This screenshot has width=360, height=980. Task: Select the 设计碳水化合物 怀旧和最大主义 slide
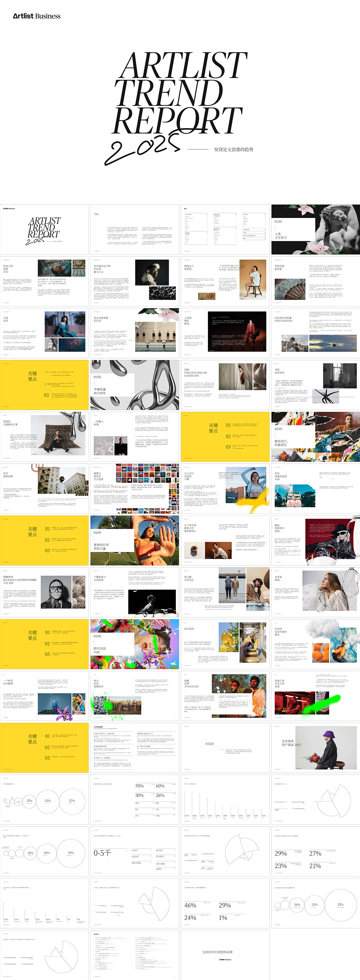click(135, 281)
